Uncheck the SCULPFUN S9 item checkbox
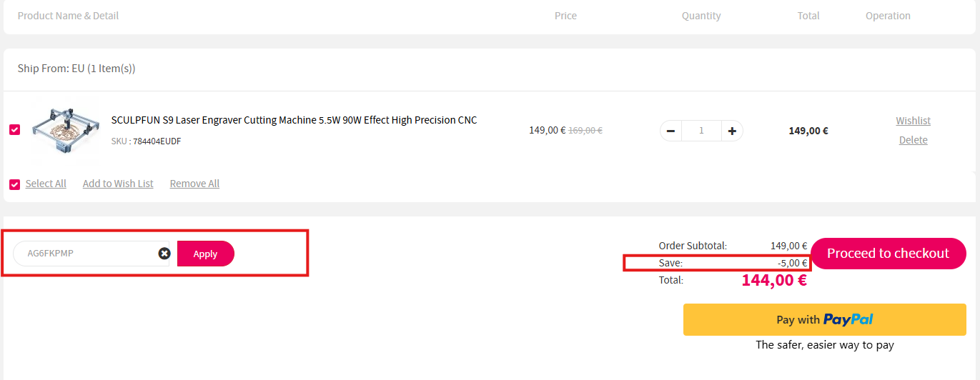Viewport: 980px width, 380px height. tap(14, 130)
